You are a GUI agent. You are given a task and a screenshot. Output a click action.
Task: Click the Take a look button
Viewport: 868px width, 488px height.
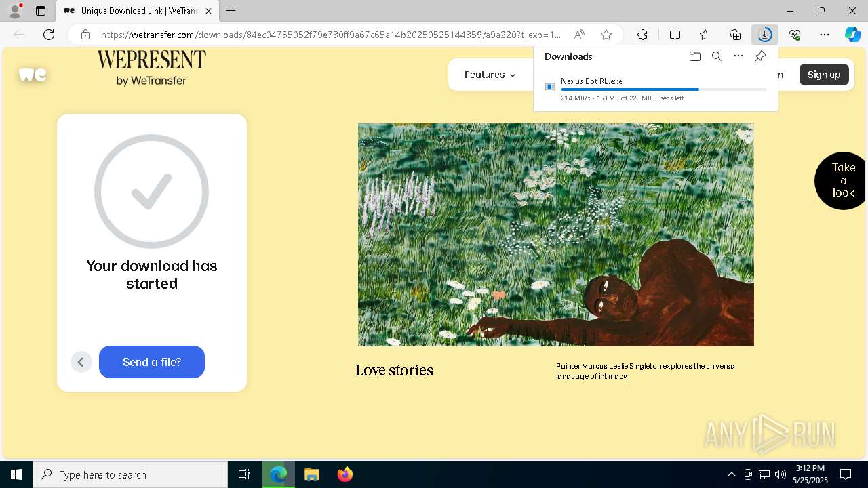[842, 180]
